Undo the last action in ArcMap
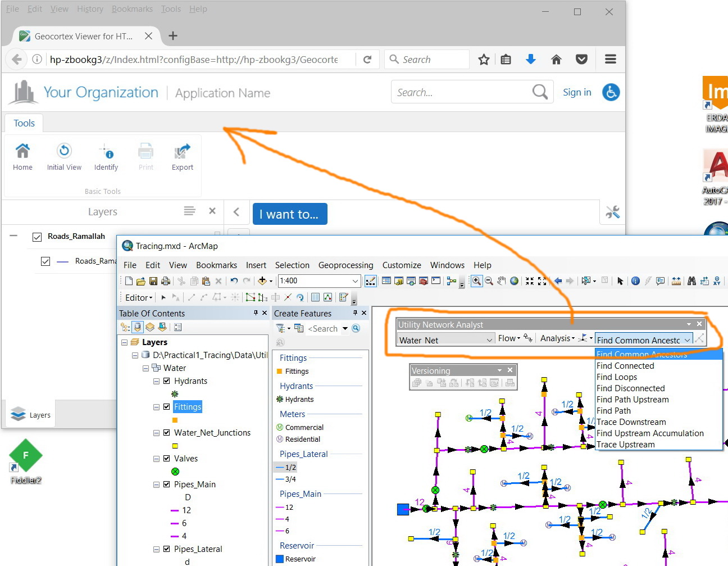The image size is (728, 566). tap(234, 281)
